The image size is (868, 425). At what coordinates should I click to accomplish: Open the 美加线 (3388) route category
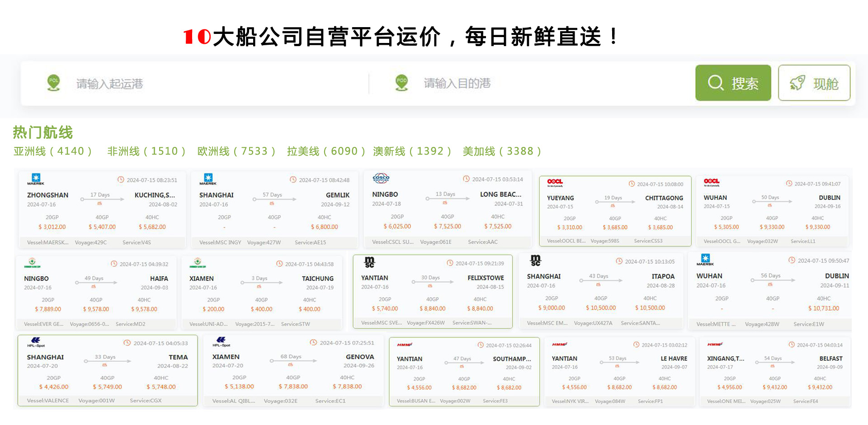502,151
